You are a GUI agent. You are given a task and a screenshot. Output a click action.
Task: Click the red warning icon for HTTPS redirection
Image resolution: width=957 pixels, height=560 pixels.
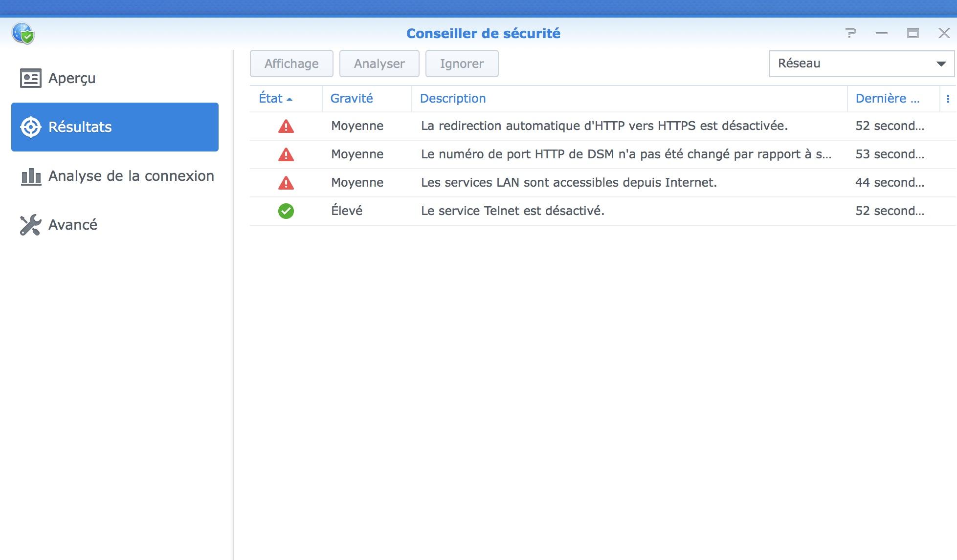point(286,127)
